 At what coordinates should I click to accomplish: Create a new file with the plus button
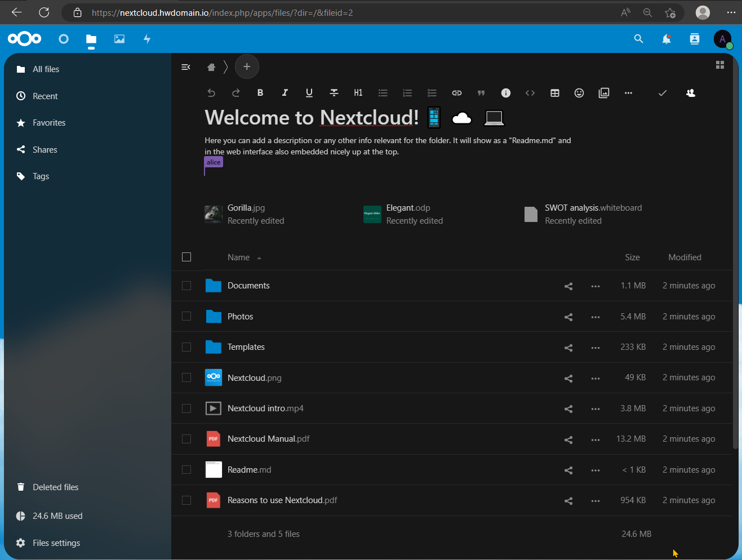247,66
